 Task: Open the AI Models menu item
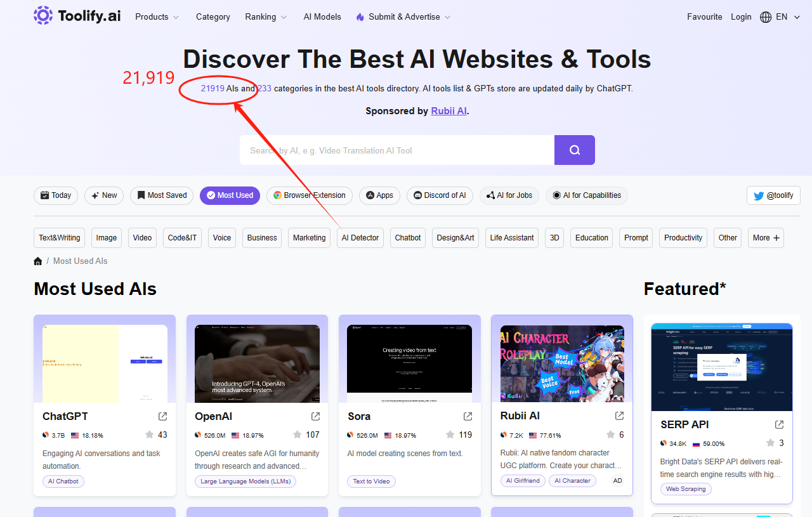click(322, 17)
